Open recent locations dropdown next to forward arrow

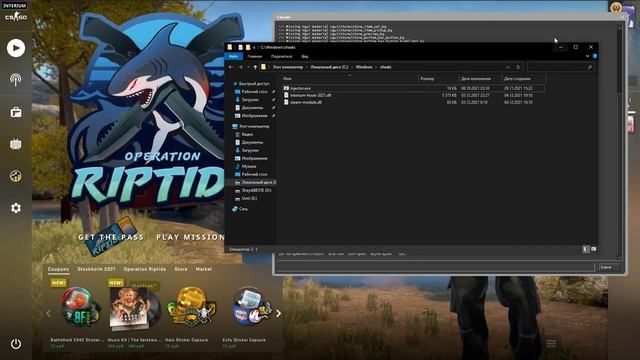point(248,67)
